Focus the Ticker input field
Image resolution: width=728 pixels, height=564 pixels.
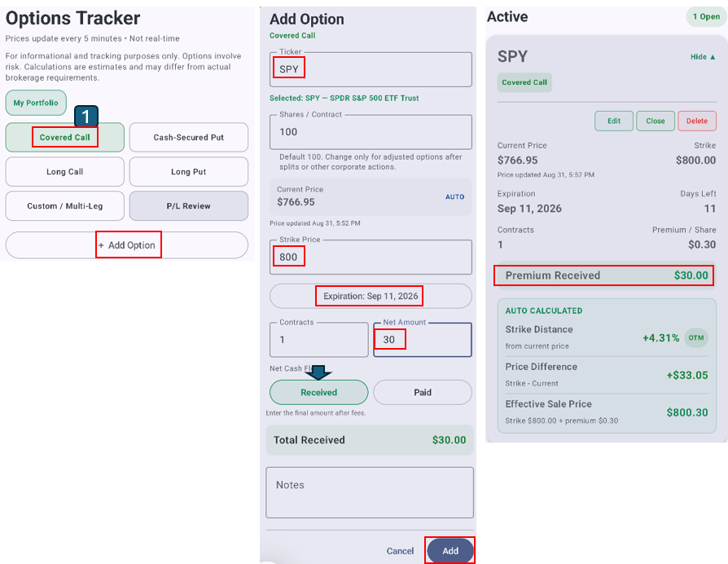tap(371, 69)
